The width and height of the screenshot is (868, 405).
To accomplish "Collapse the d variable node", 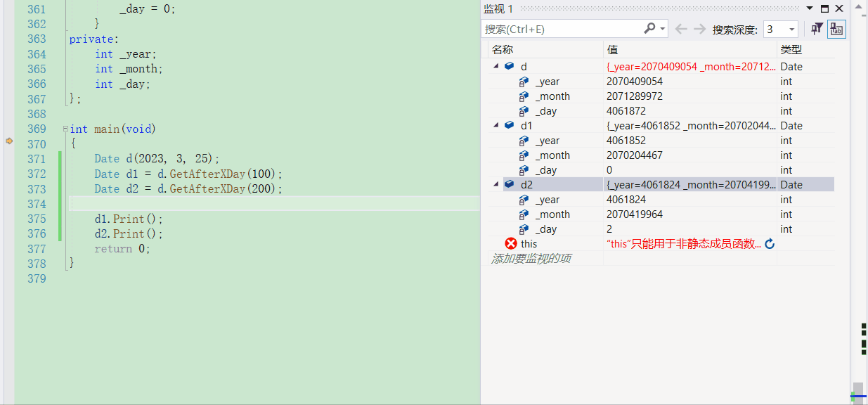I will (495, 66).
